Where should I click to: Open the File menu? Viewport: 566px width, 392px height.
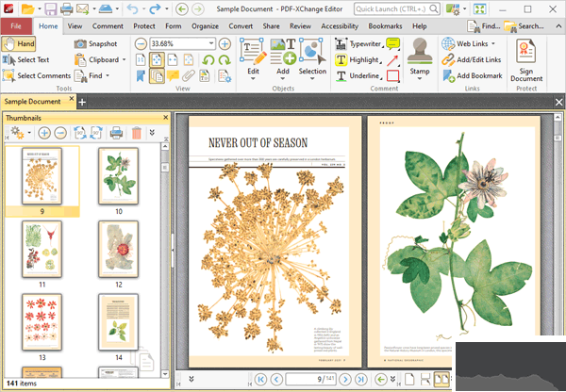[16, 26]
